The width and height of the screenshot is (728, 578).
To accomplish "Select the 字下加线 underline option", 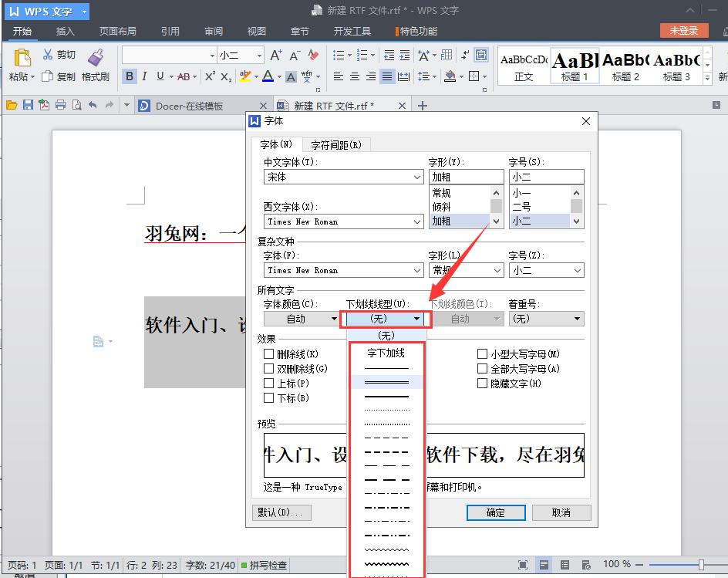I will [386, 353].
